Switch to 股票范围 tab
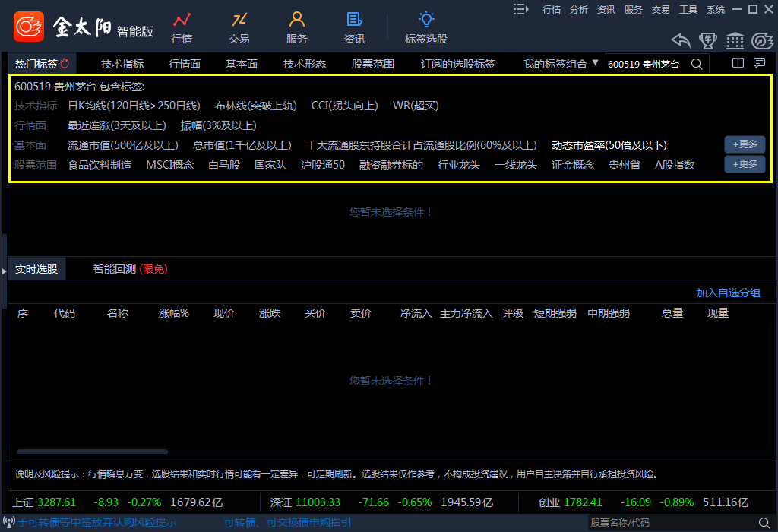Viewport: 778px width, 532px height. [x=372, y=64]
